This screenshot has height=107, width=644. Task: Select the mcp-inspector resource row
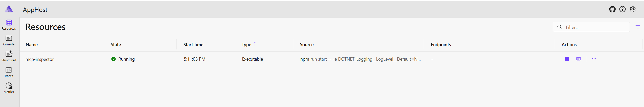331,59
